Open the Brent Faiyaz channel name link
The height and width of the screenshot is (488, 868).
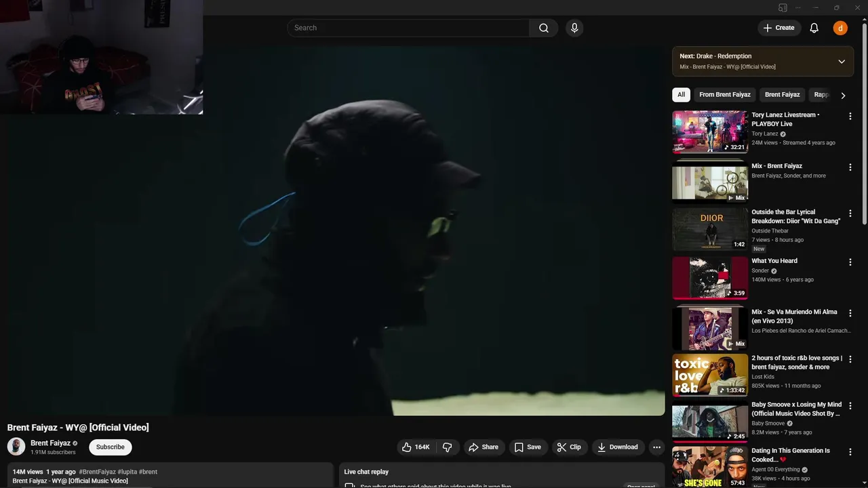pyautogui.click(x=50, y=443)
